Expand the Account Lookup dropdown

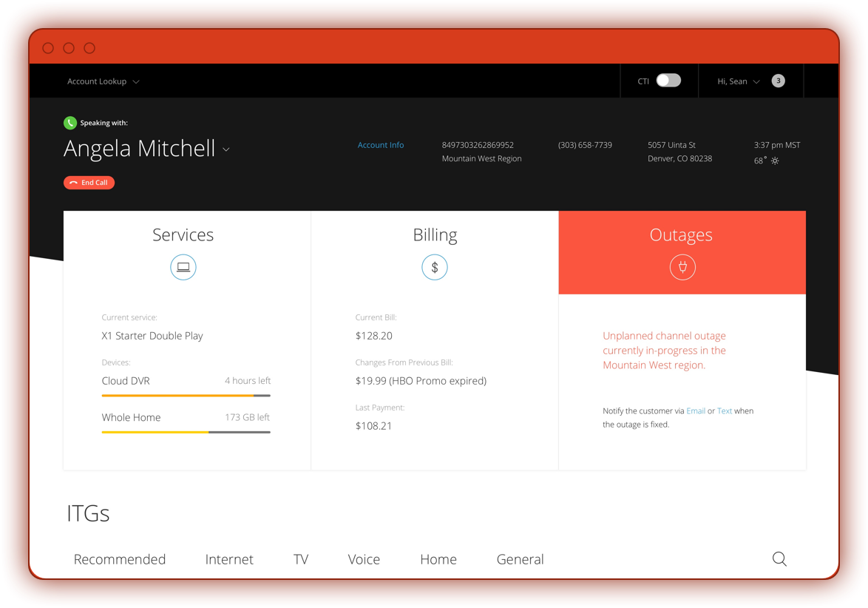(x=103, y=81)
